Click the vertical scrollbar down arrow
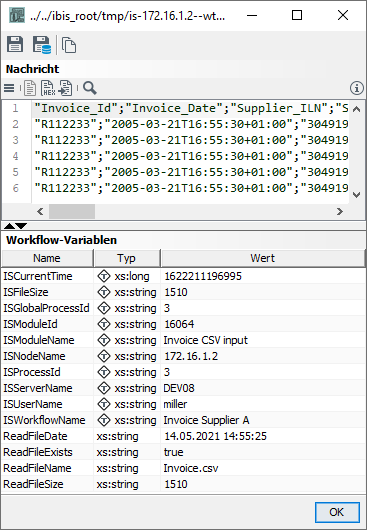Screen dimensions: 367x530 357,195
